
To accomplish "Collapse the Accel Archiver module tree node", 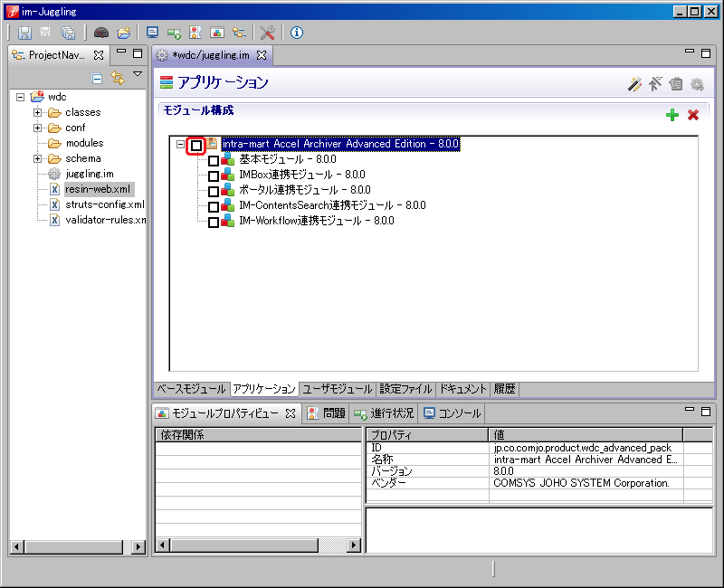I will (x=180, y=145).
